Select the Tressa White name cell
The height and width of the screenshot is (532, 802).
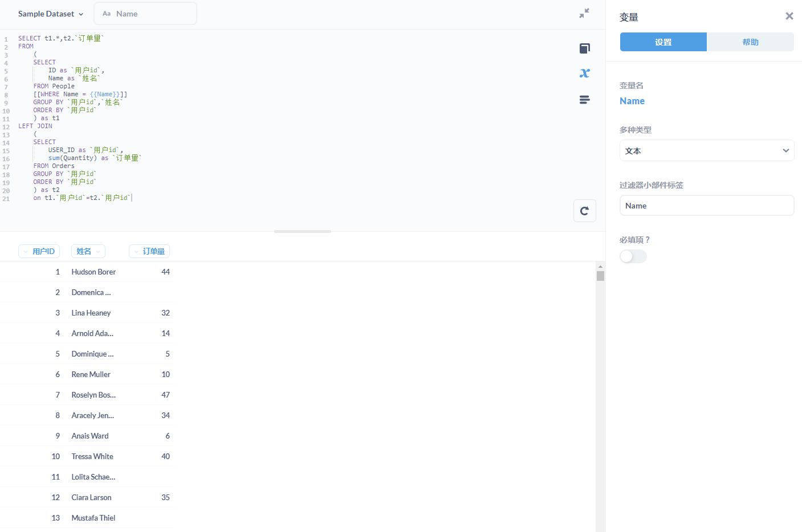92,456
